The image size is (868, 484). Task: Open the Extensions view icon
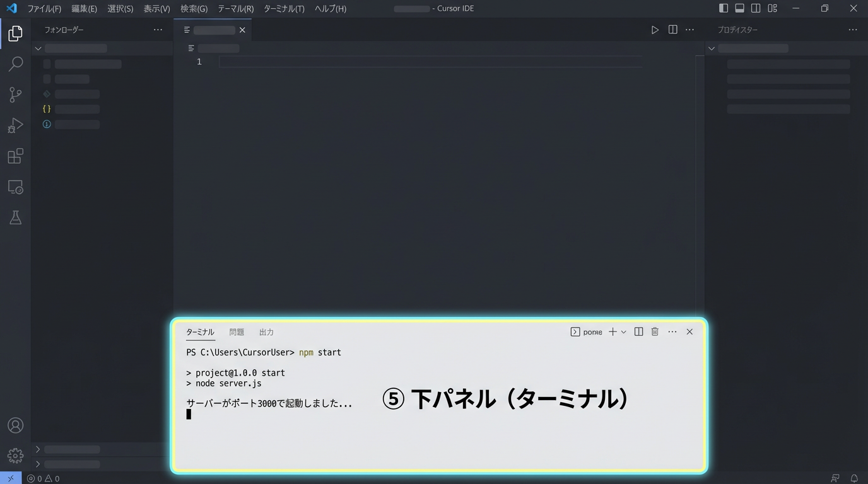coord(15,156)
